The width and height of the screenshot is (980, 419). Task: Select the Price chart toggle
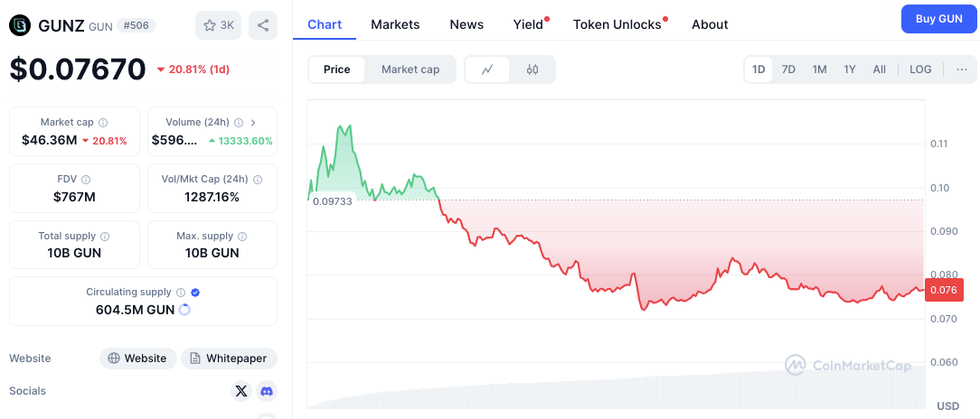337,70
